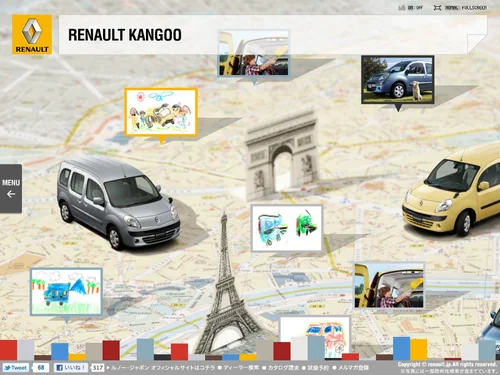
Task: Click the Facebook like count 317
Action: pyautogui.click(x=97, y=368)
